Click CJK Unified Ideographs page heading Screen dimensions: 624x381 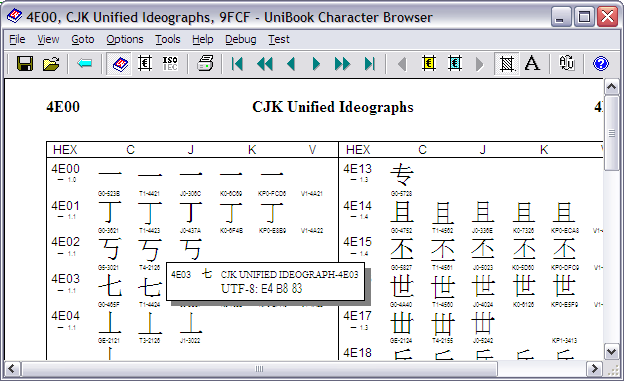click(x=333, y=107)
